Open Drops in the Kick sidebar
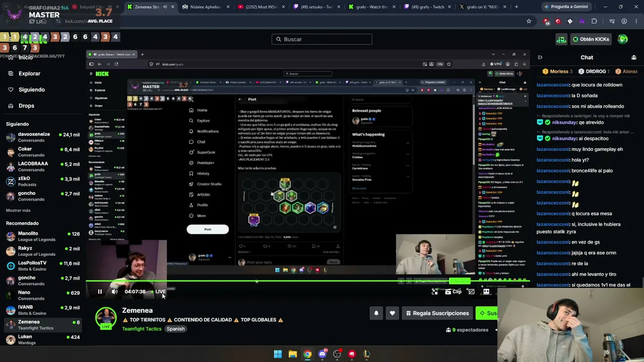 [26, 106]
